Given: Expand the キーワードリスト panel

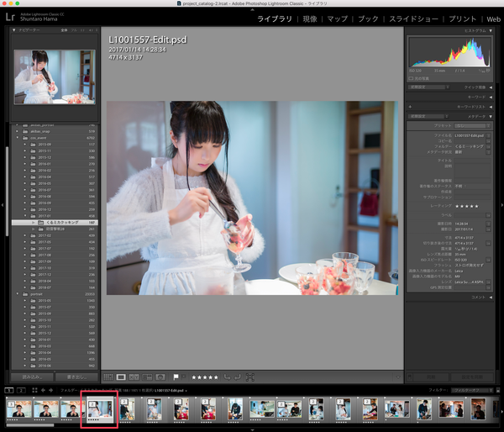Looking at the screenshot, I should [491, 107].
